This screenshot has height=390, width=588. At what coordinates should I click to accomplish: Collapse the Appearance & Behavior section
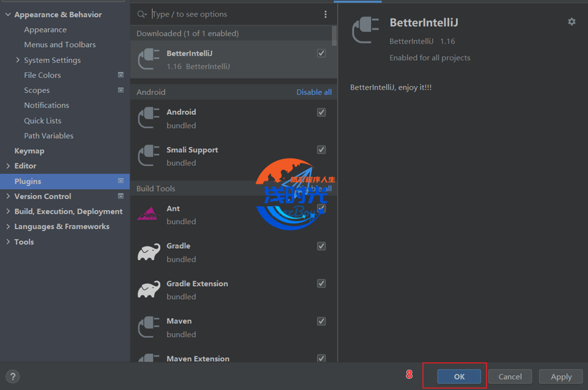click(8, 15)
